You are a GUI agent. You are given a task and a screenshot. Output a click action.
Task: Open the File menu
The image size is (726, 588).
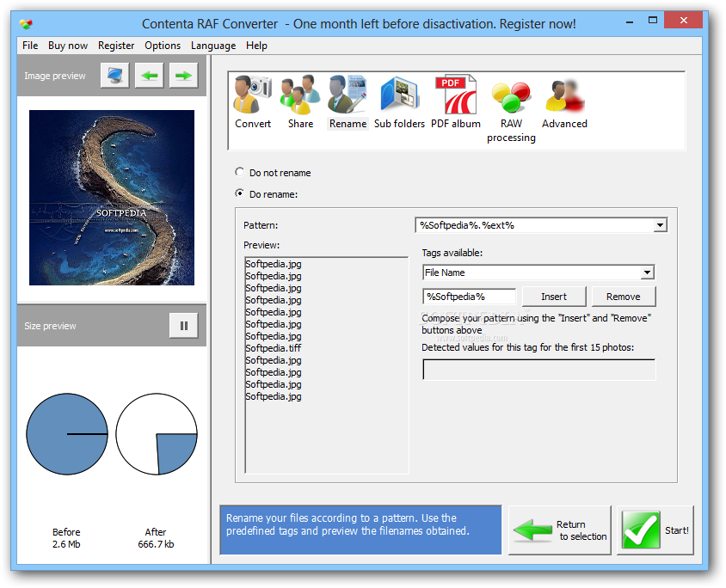point(30,46)
